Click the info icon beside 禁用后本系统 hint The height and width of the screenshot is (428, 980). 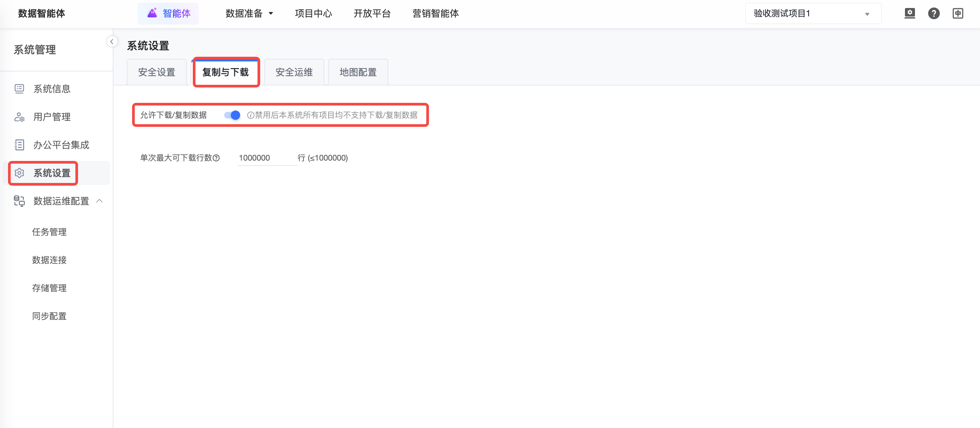[250, 115]
